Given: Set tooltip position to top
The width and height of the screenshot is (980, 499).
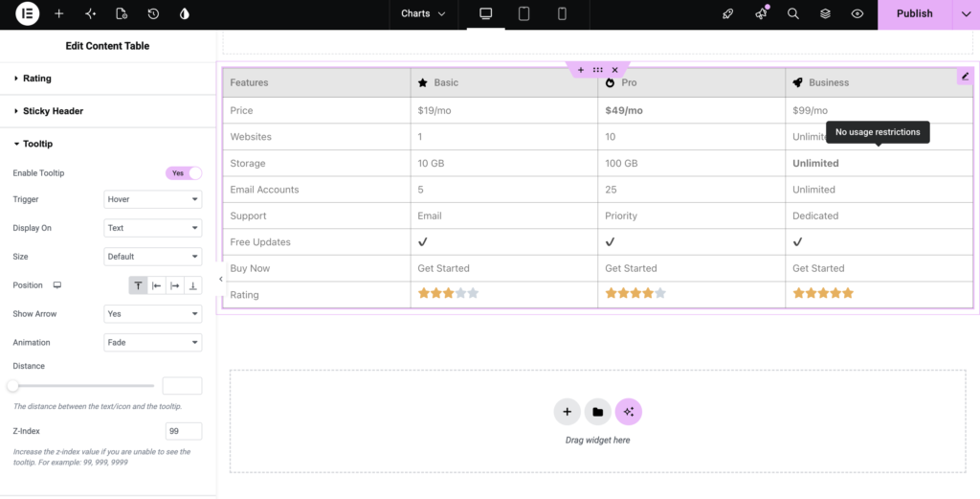Looking at the screenshot, I should click(138, 285).
